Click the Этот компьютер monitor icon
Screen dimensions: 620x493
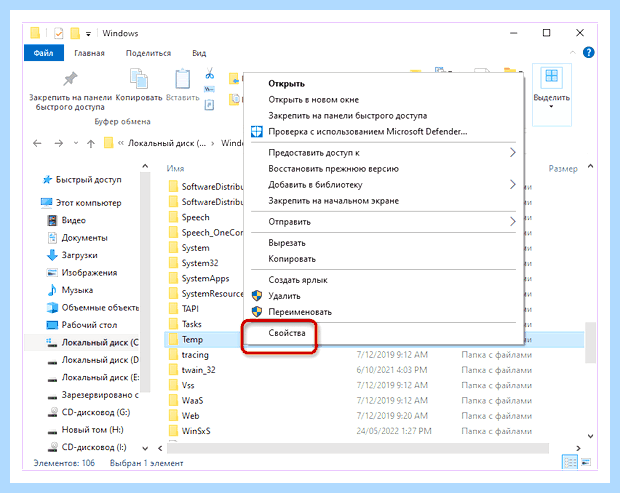46,203
